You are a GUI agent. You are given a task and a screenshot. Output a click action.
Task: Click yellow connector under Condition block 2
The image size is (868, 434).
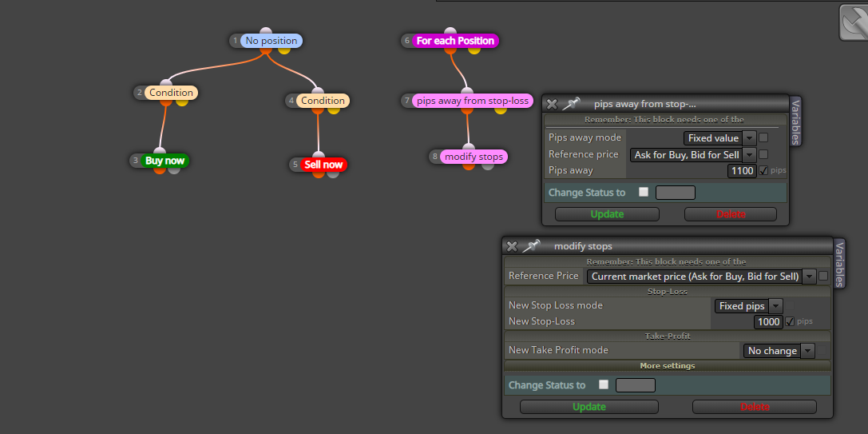tap(182, 102)
